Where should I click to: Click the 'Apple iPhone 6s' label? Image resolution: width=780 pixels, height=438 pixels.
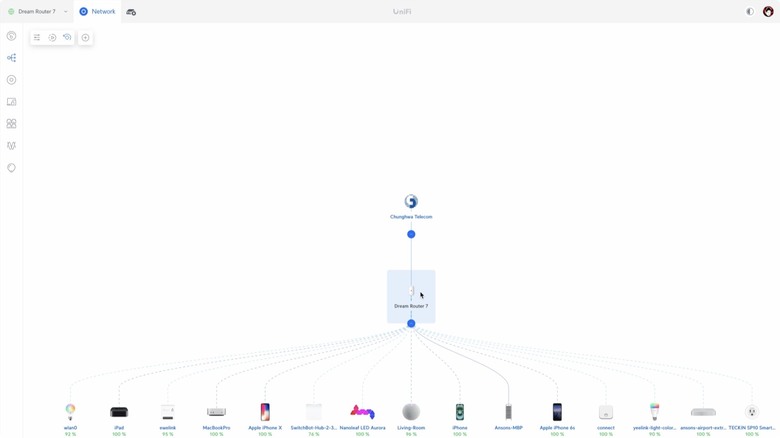[557, 428]
